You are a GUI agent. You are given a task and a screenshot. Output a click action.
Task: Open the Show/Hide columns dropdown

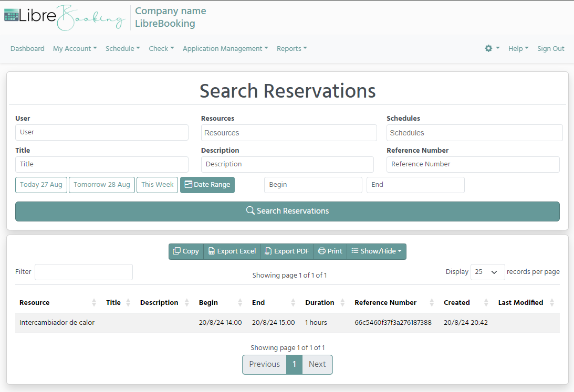(x=377, y=251)
